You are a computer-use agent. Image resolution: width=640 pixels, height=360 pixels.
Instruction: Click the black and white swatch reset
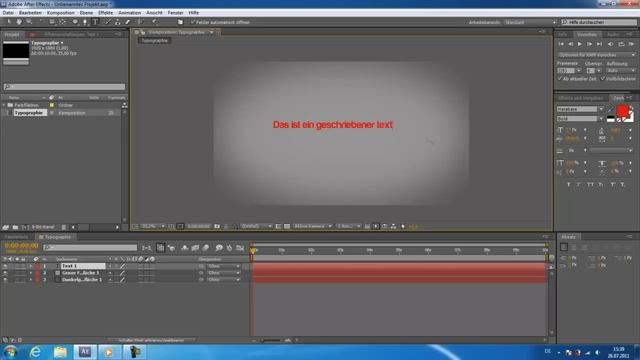(611, 119)
